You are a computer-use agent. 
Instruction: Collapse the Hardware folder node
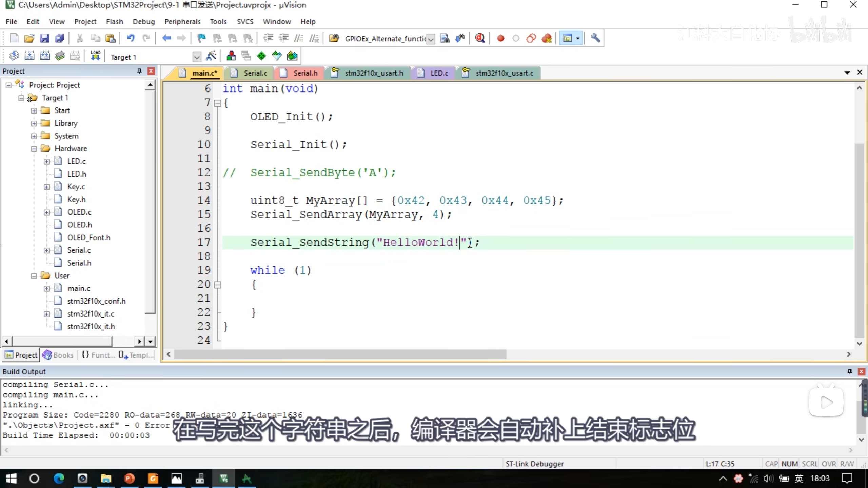(34, 149)
